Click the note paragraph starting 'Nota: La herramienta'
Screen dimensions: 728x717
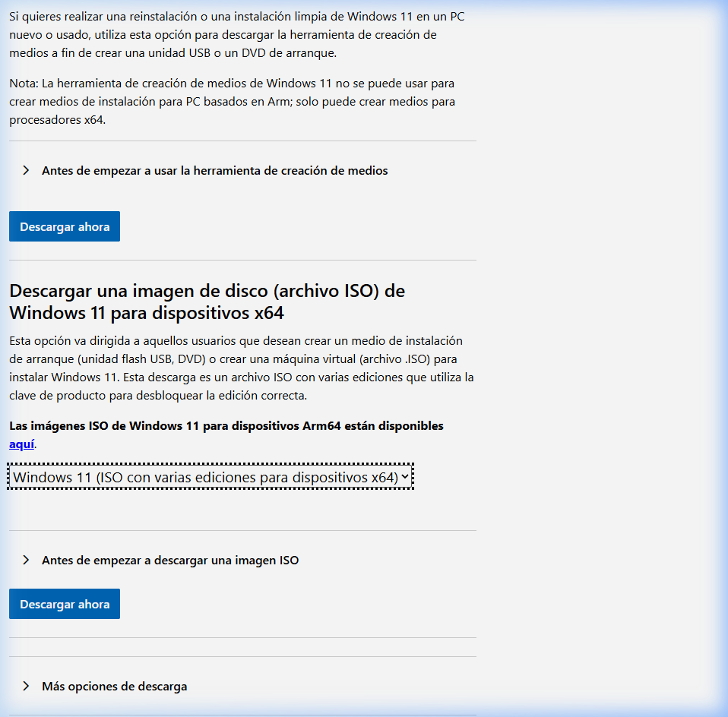click(x=232, y=102)
